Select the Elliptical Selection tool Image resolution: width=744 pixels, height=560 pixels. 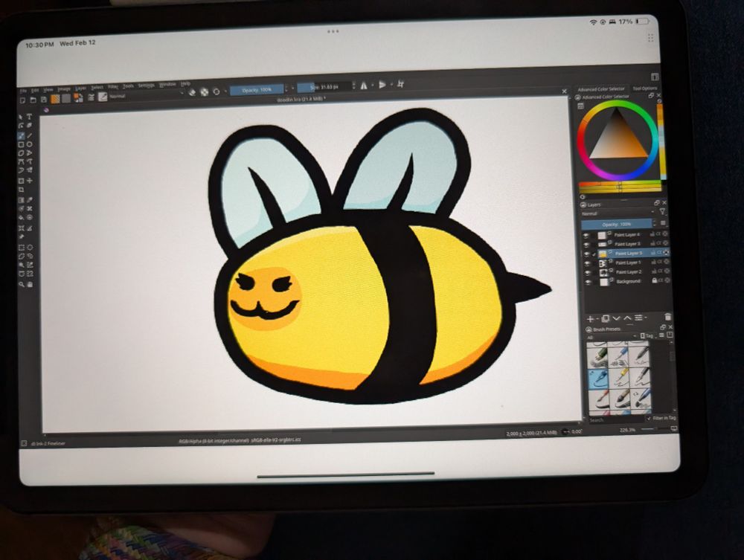coord(30,248)
